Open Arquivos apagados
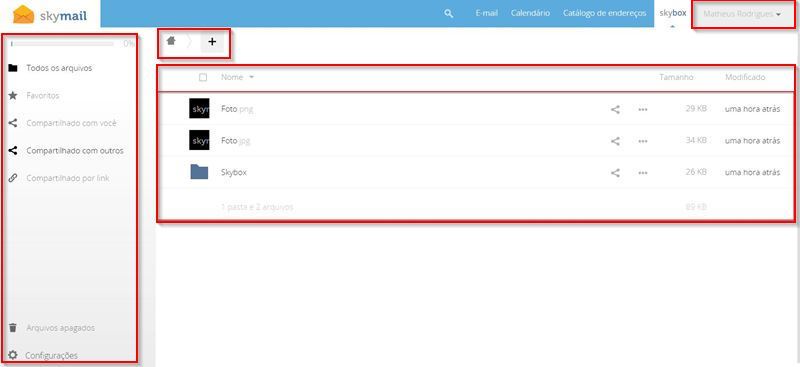 [x=60, y=328]
